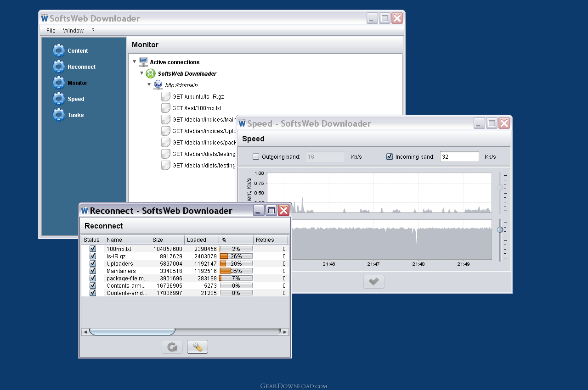Screen dimensions: 588x390
Task: Collapse the Active connections tree node
Action: click(x=134, y=61)
